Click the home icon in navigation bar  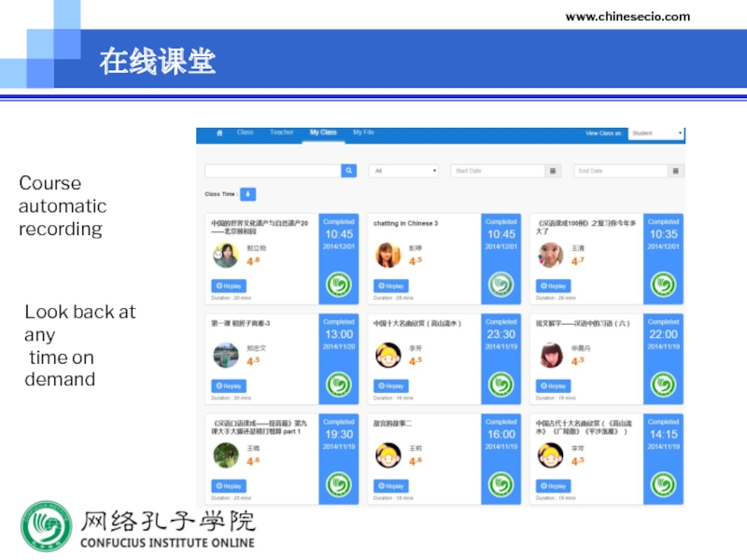tap(219, 133)
